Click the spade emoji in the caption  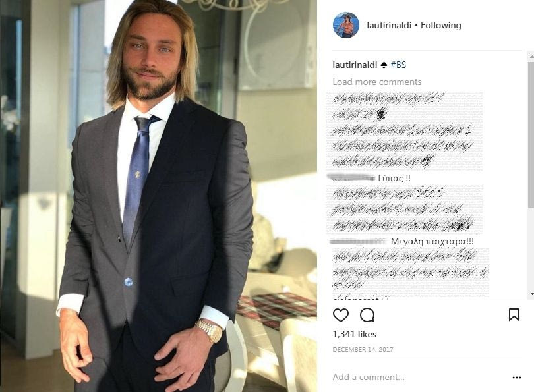click(x=384, y=65)
